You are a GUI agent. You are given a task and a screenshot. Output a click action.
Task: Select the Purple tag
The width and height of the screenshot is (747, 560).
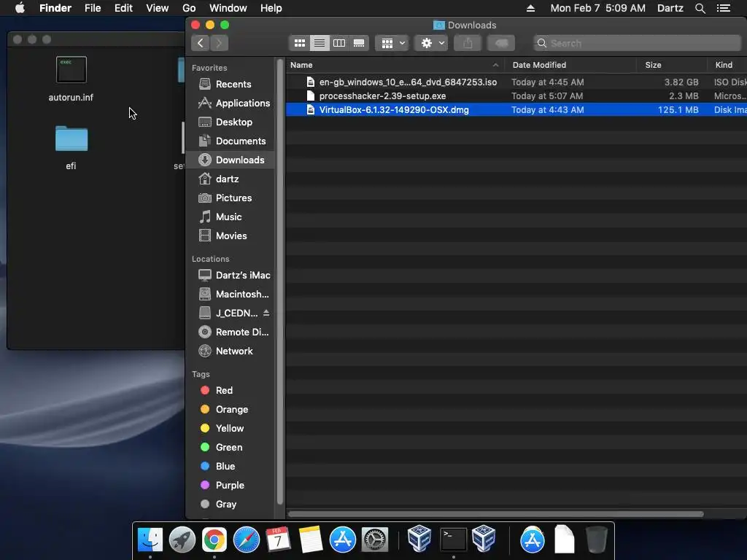pyautogui.click(x=222, y=485)
